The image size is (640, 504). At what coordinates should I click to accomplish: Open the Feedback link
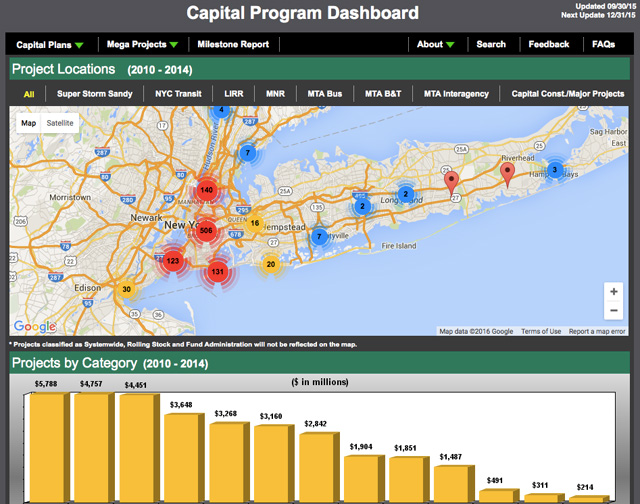tap(549, 44)
